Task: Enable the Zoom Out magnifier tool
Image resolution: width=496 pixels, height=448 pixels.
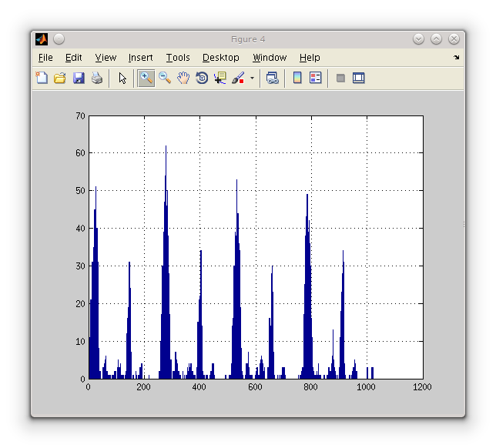Action: pyautogui.click(x=165, y=78)
